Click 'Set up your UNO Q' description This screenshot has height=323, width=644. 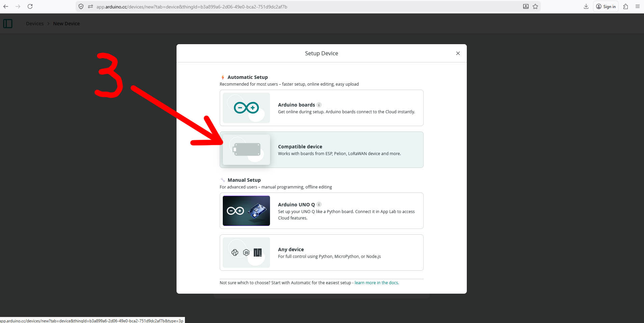pos(346,215)
